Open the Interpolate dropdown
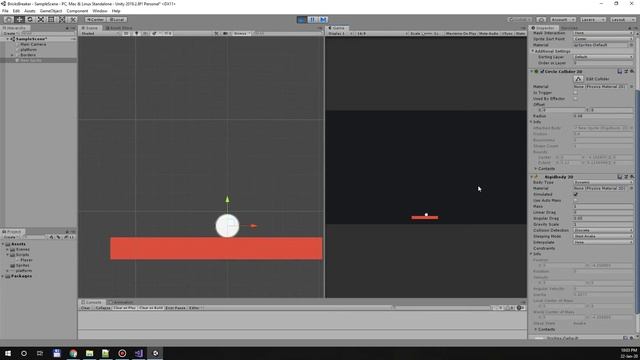This screenshot has width=640, height=360. click(x=603, y=242)
